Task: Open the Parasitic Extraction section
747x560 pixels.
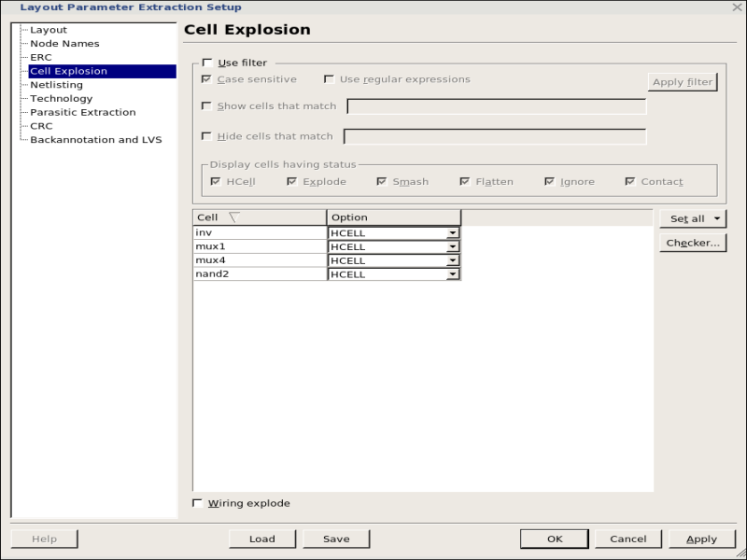Action: tap(82, 112)
